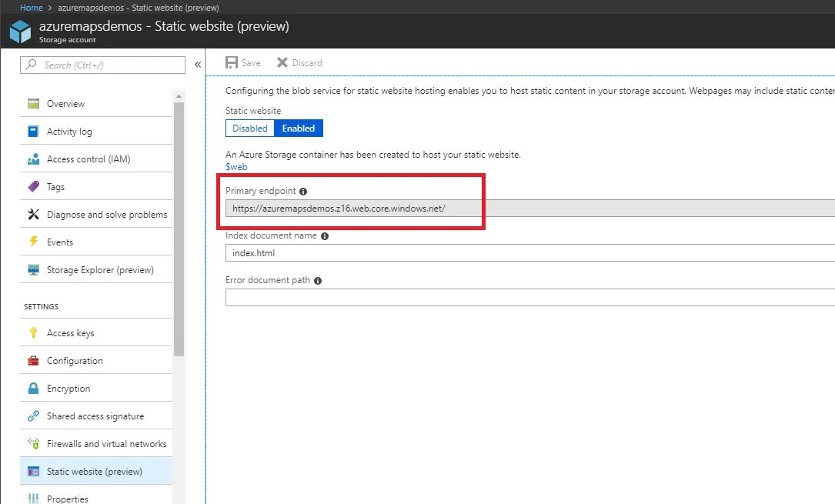Click the Discard button label
This screenshot has width=835, height=504.
[307, 63]
